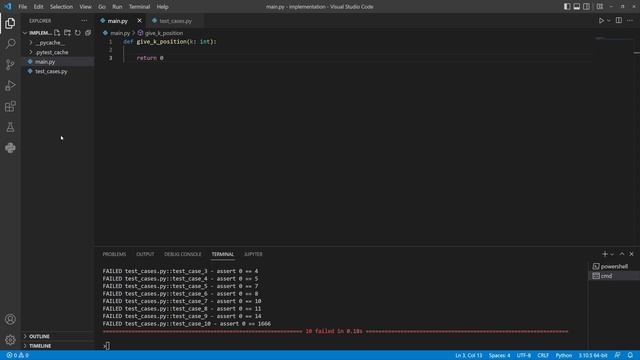640x360 pixels.
Task: Toggle the bottom panel visibility
Action: (x=577, y=7)
